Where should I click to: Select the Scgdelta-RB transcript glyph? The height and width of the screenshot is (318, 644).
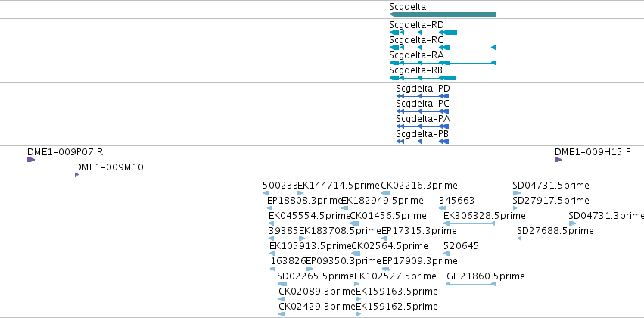[x=422, y=78]
